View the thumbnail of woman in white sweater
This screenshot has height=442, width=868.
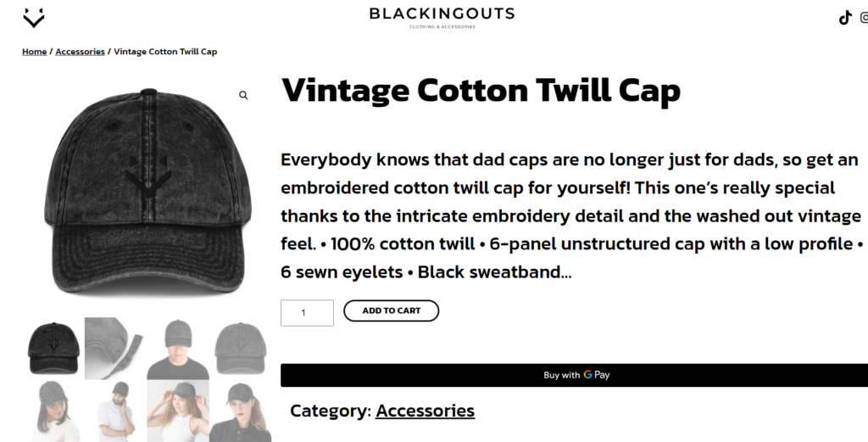[x=53, y=411]
